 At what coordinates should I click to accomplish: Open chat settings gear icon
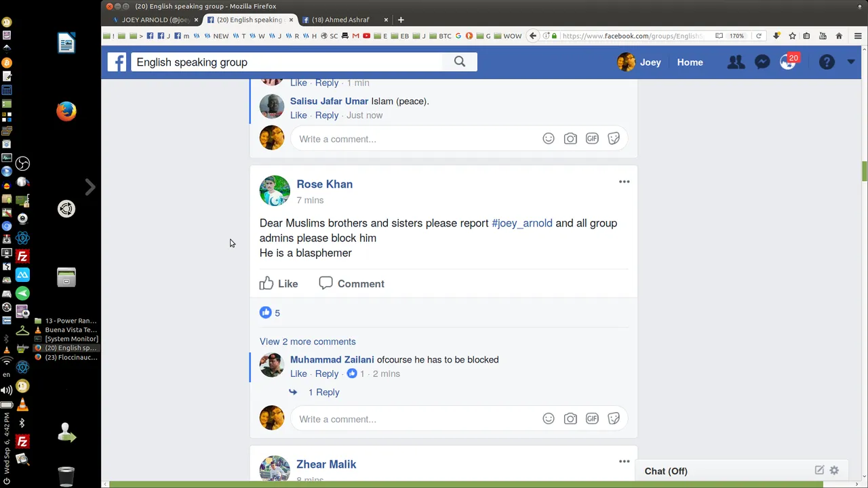pyautogui.click(x=834, y=470)
